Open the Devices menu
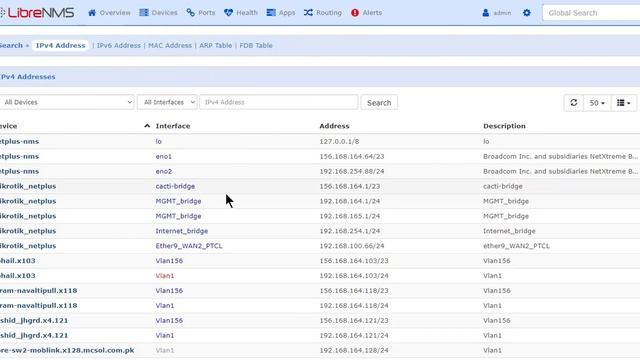Screen dimensions: 640x360 tap(158, 13)
